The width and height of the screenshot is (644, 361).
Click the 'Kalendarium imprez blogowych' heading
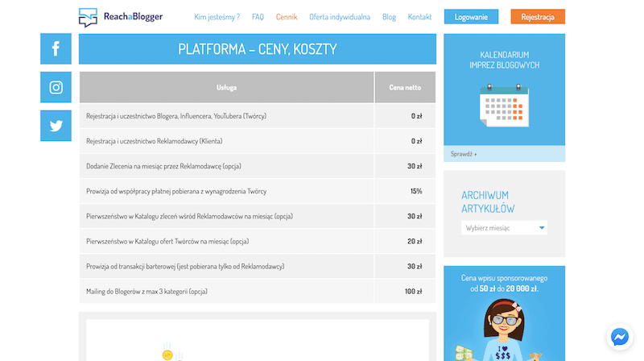click(x=504, y=60)
